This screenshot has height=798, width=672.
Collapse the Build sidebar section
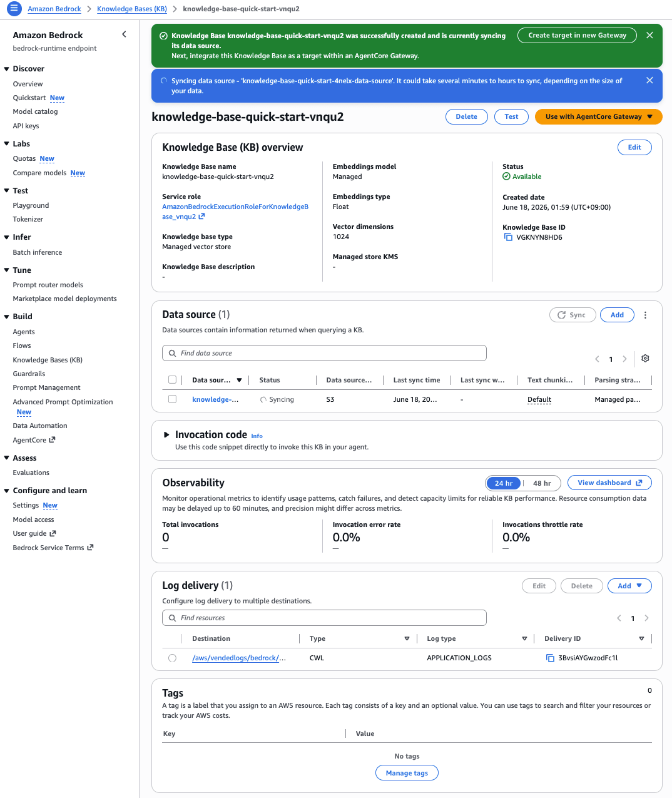tap(6, 317)
